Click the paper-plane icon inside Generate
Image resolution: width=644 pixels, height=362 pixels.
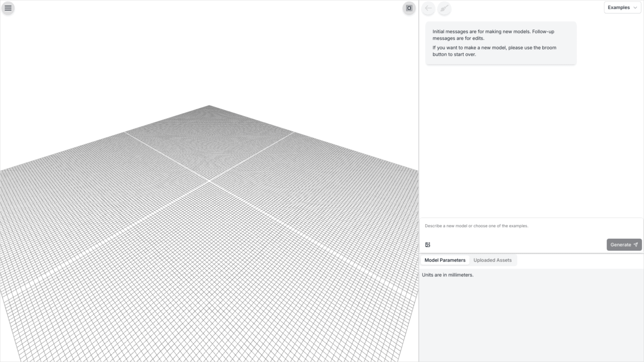click(x=635, y=244)
